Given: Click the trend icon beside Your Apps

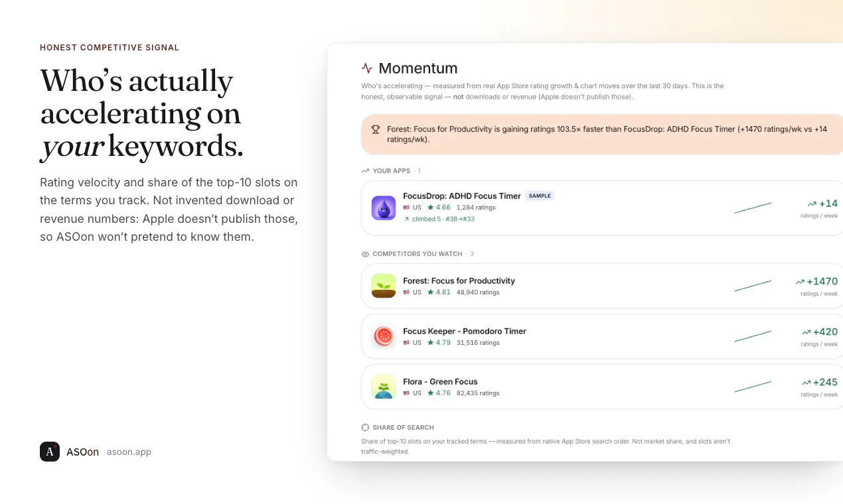Looking at the screenshot, I should point(365,170).
